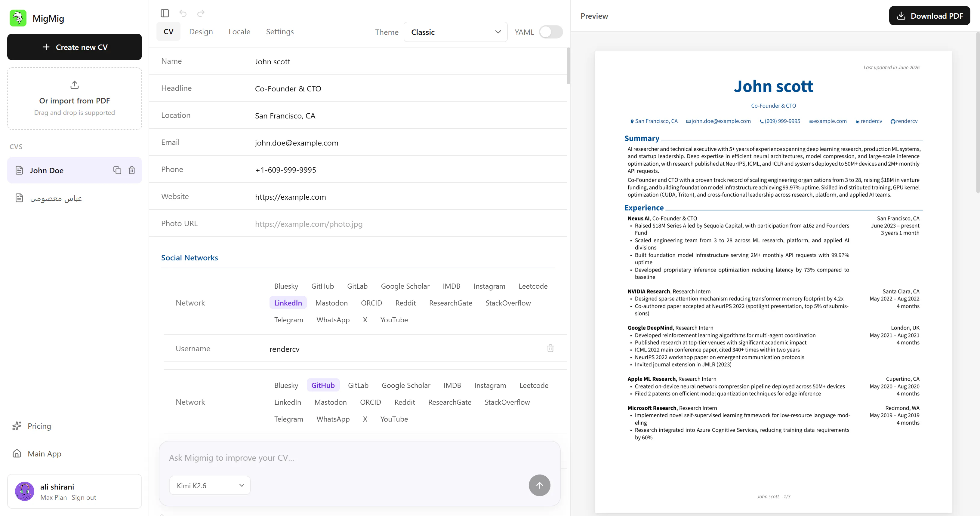This screenshot has height=516, width=980.
Task: Click Or import from PDF area
Action: coord(75,99)
